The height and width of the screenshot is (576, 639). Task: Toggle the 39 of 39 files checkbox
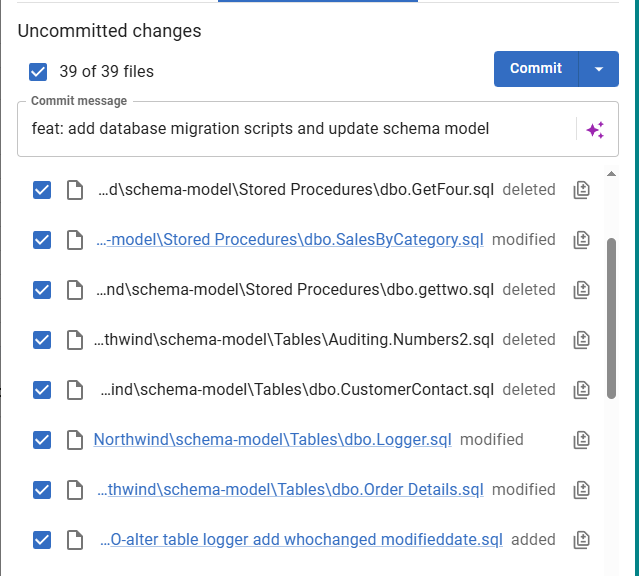coord(38,71)
